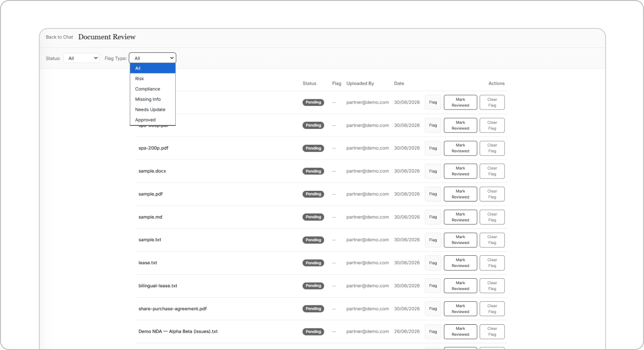644x350 pixels.
Task: Clear flag on sample.pdf
Action: point(492,194)
